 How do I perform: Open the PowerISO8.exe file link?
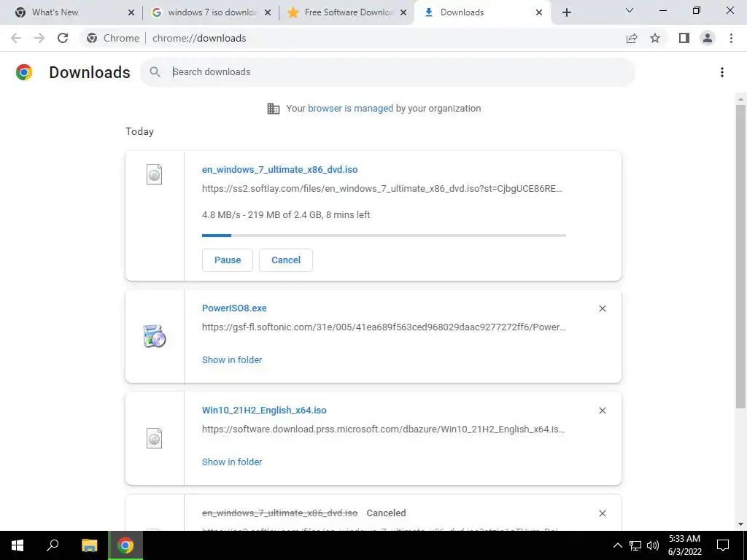point(234,308)
